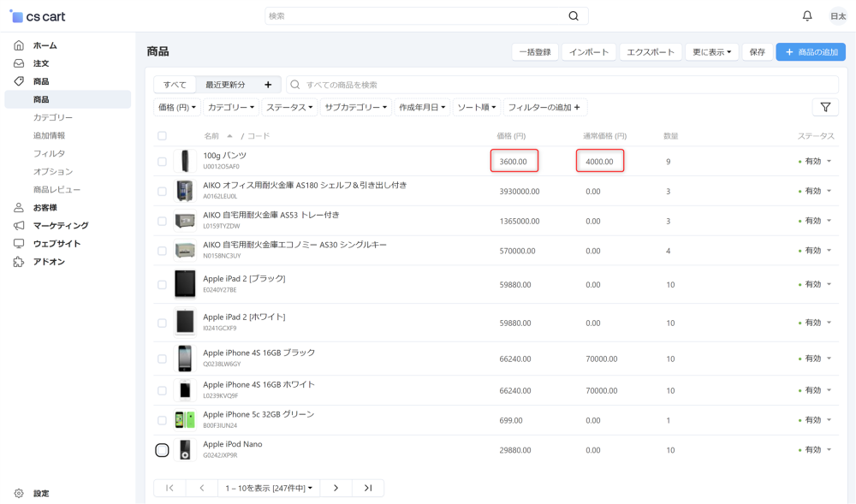
Task: Check the Apple iPad 2 [ブラック] checkbox
Action: point(162,285)
